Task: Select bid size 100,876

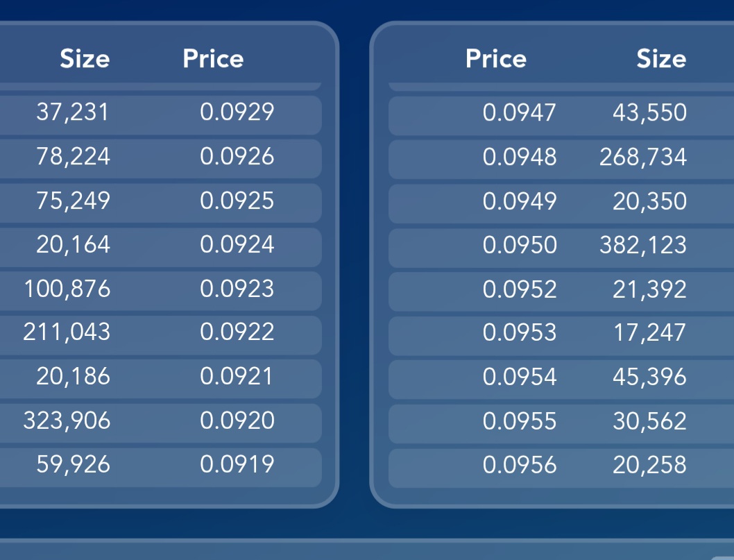Action: pos(67,289)
